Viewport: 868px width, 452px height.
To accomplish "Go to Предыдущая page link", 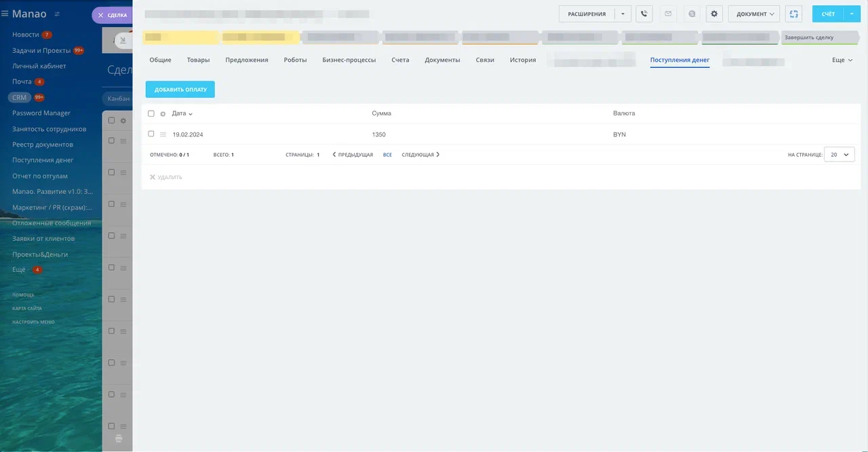I will click(x=353, y=155).
